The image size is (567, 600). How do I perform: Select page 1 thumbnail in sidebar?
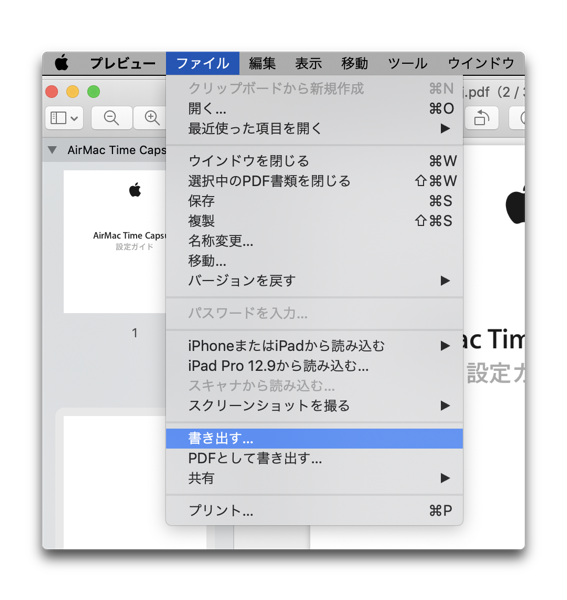115,241
